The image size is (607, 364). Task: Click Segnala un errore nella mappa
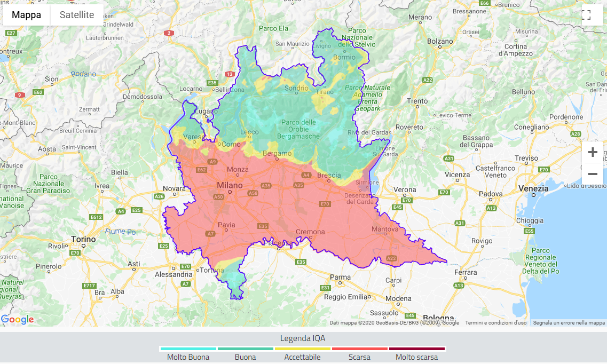(x=569, y=323)
